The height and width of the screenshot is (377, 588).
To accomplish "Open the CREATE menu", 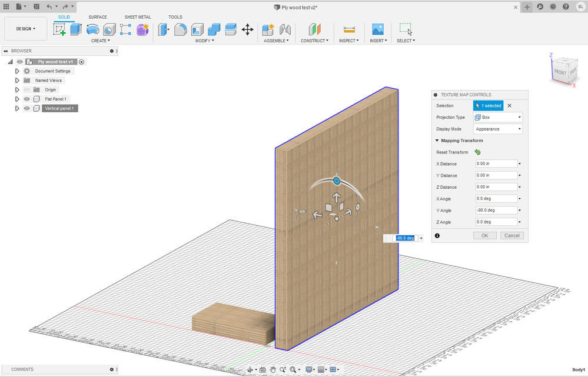I will point(101,41).
